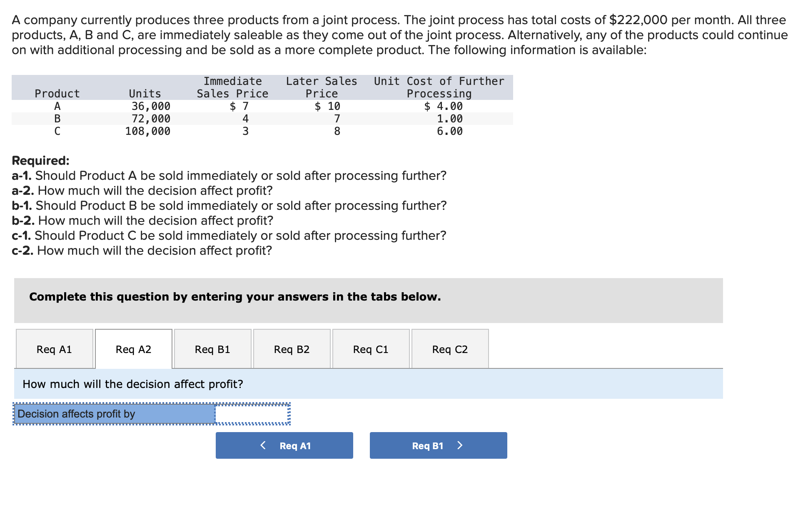Open the Req C2 tab
This screenshot has width=798, height=532.
click(449, 349)
